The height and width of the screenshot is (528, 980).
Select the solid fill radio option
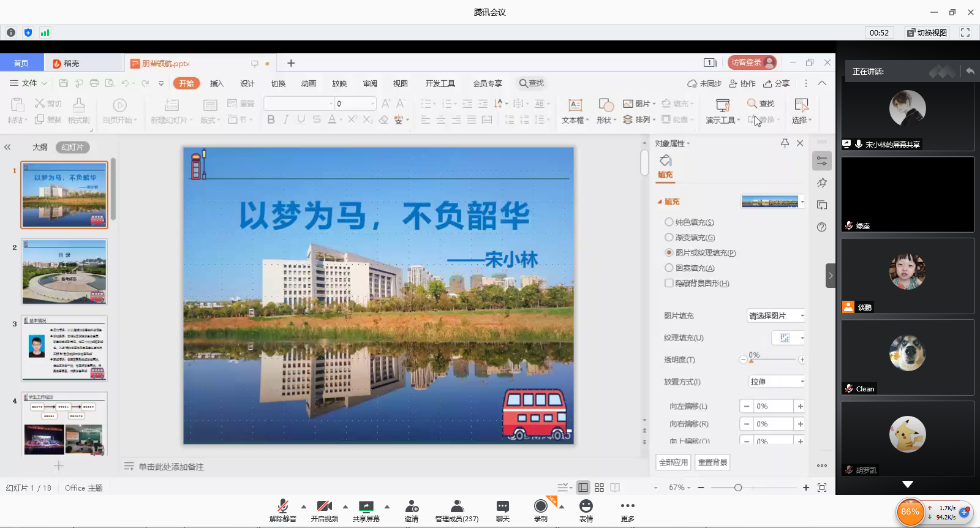pyautogui.click(x=669, y=222)
